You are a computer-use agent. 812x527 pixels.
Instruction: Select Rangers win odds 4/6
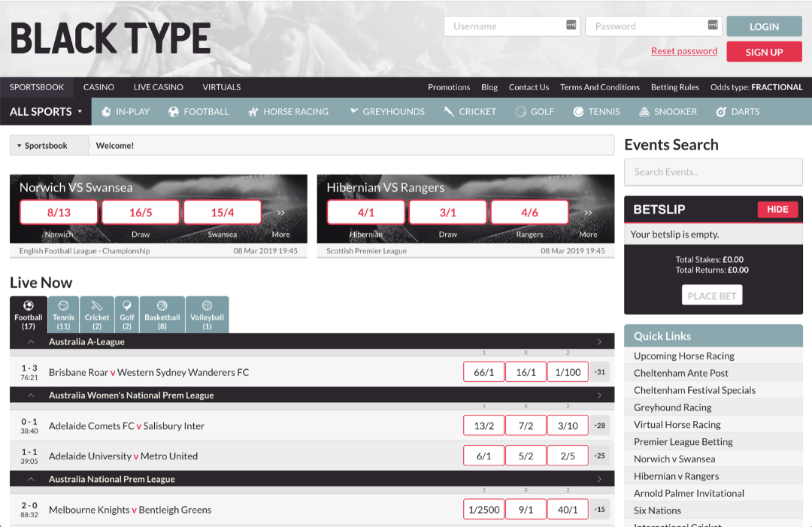529,212
